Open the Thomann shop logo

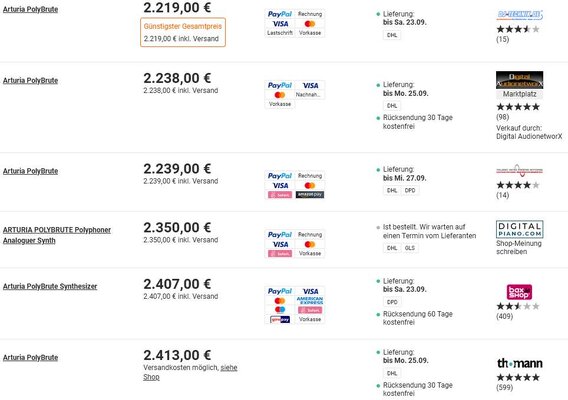point(519,363)
